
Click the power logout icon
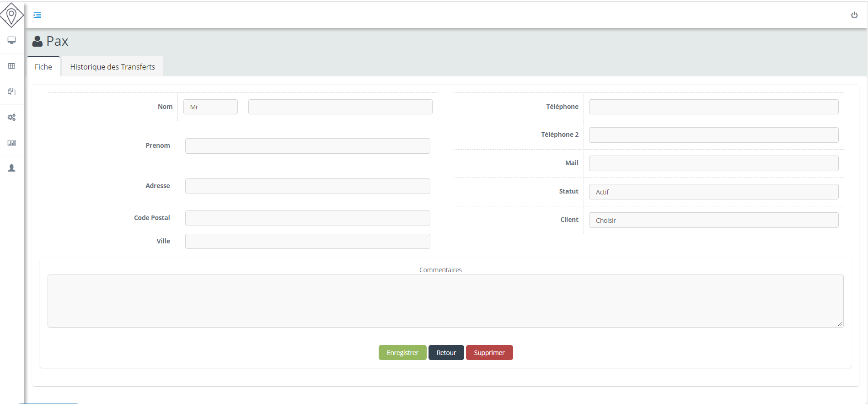[854, 15]
